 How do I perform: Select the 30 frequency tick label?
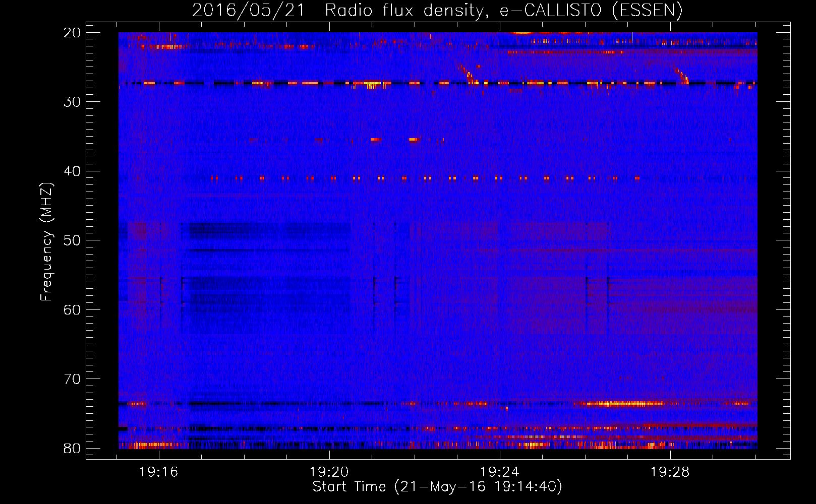point(72,102)
